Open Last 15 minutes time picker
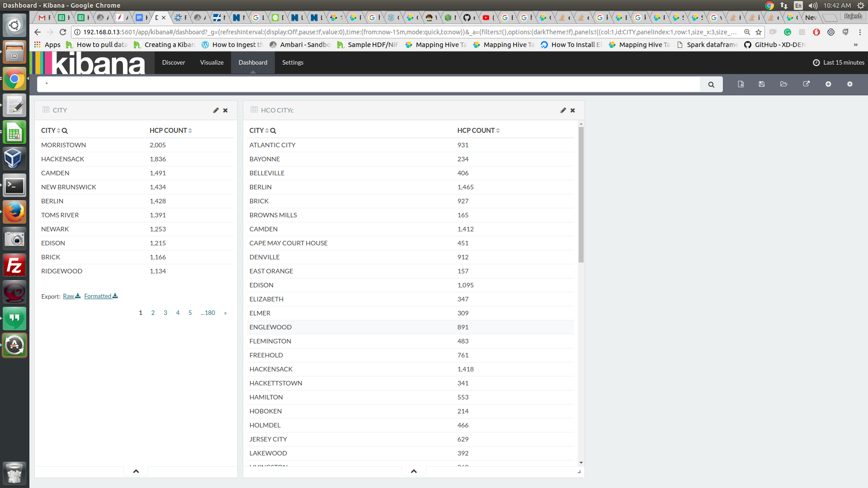Screen dimensions: 868x488 (839, 62)
